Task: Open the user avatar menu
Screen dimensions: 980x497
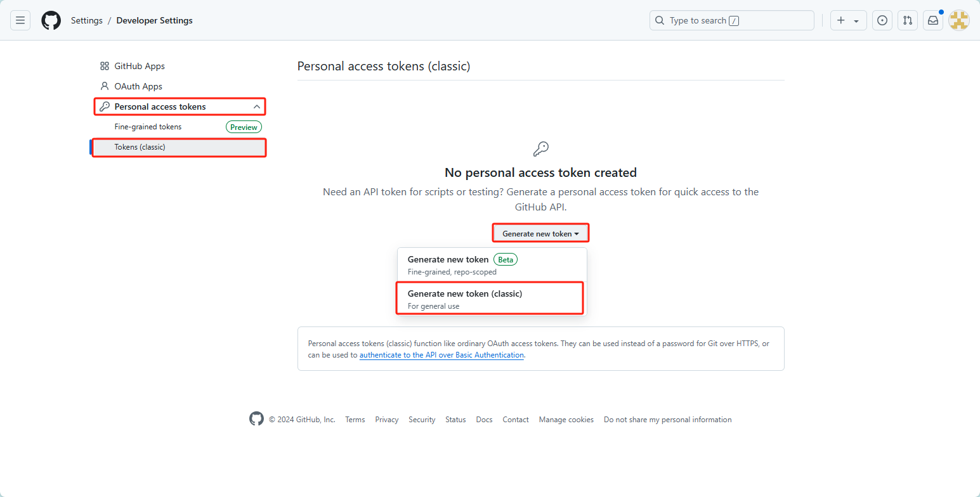Action: click(959, 20)
